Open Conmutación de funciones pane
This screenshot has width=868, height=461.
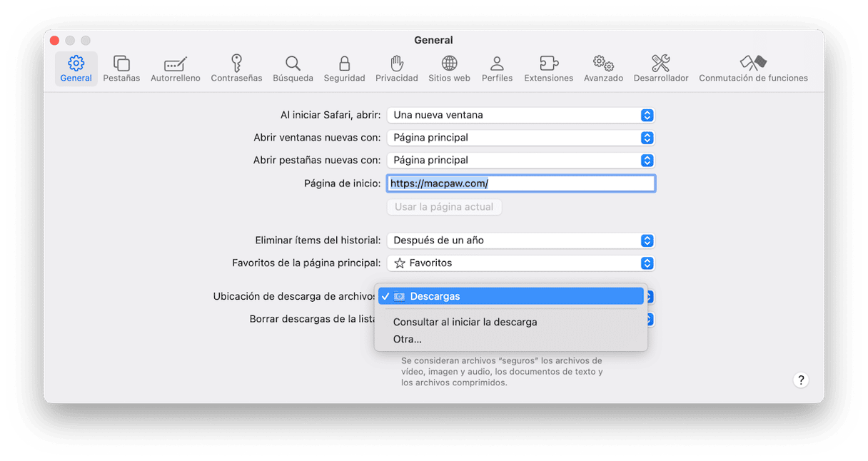(753, 69)
